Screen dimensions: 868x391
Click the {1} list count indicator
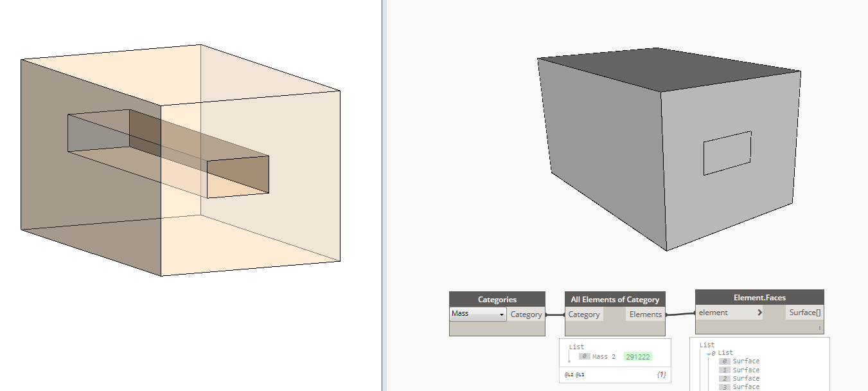click(x=660, y=375)
